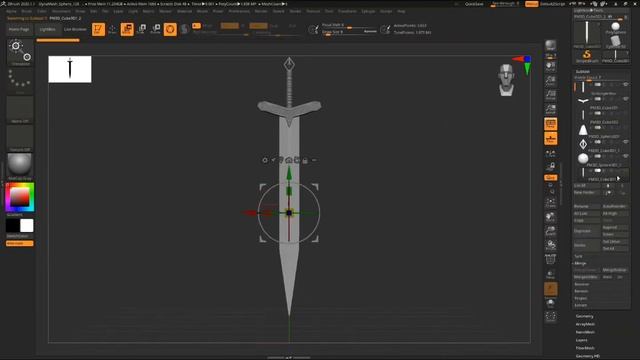
Task: Toggle the orange Gizmo 3D button
Action: tap(170, 29)
